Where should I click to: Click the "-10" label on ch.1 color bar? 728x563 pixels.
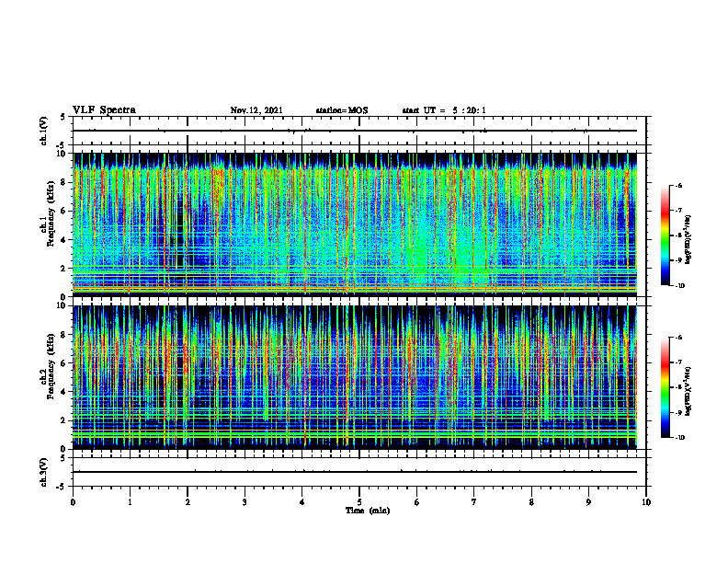tap(679, 285)
